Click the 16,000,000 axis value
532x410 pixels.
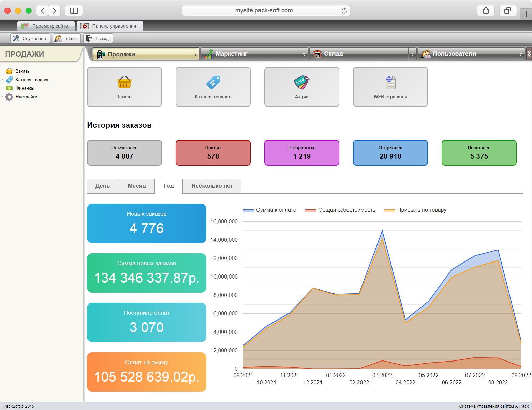tap(224, 221)
